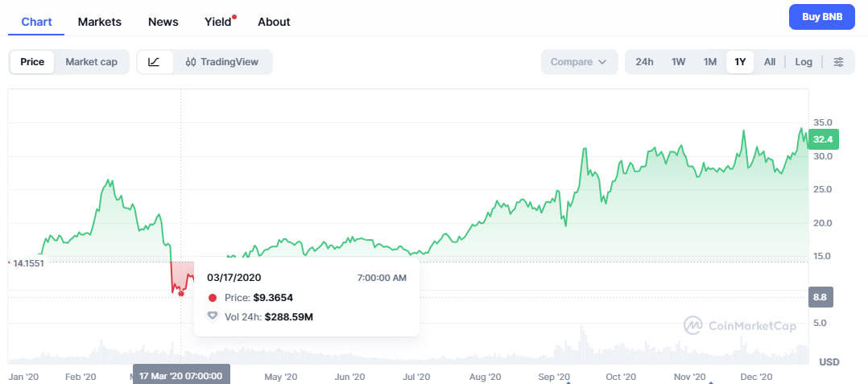Toggle chart to Price view
The width and height of the screenshot is (868, 384).
tap(32, 62)
